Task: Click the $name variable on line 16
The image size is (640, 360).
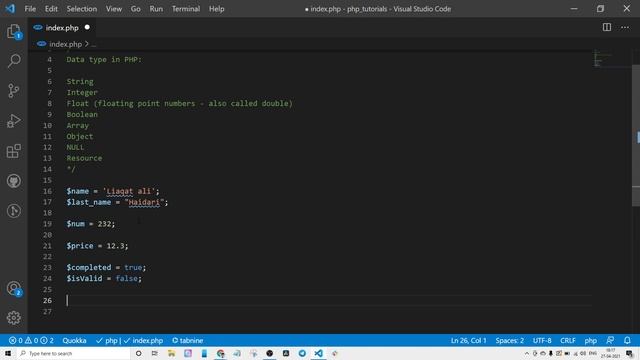Action: click(x=78, y=191)
